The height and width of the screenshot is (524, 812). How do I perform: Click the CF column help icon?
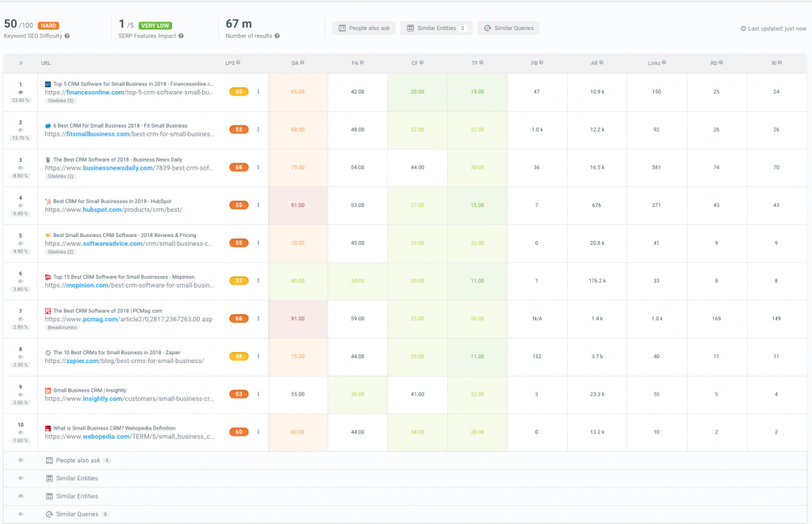(x=422, y=63)
